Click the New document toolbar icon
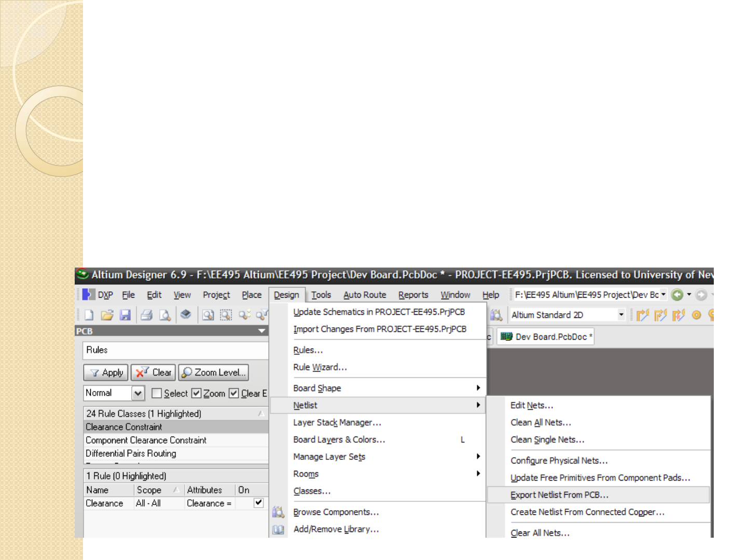The width and height of the screenshot is (747, 560). 89,315
